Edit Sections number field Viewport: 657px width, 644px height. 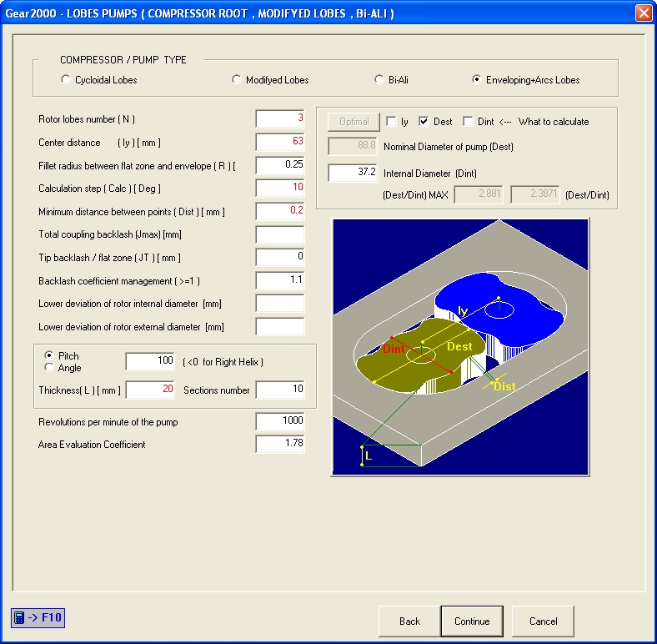[x=280, y=390]
